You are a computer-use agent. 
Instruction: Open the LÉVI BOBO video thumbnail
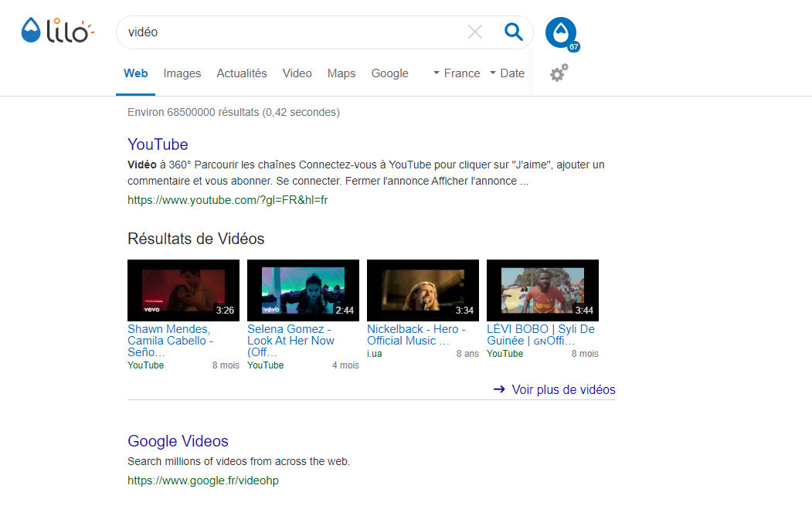(542, 290)
